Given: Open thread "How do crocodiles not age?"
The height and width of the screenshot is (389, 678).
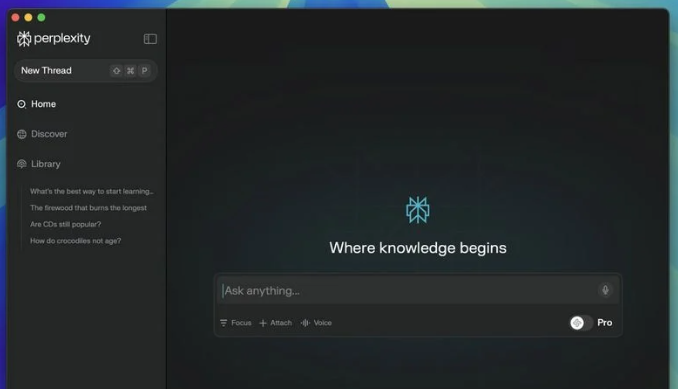Looking at the screenshot, I should click(x=75, y=241).
